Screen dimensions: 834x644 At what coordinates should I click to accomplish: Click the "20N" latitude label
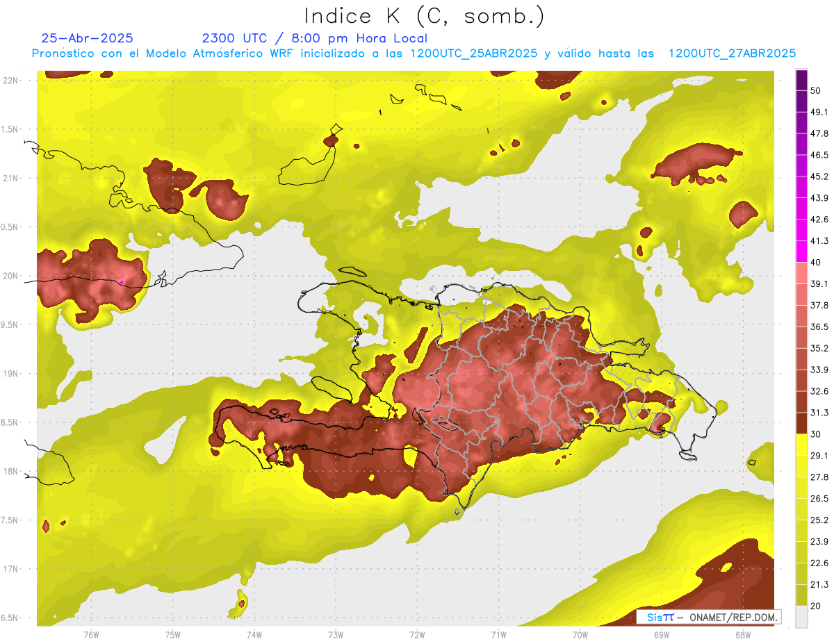[x=11, y=276]
